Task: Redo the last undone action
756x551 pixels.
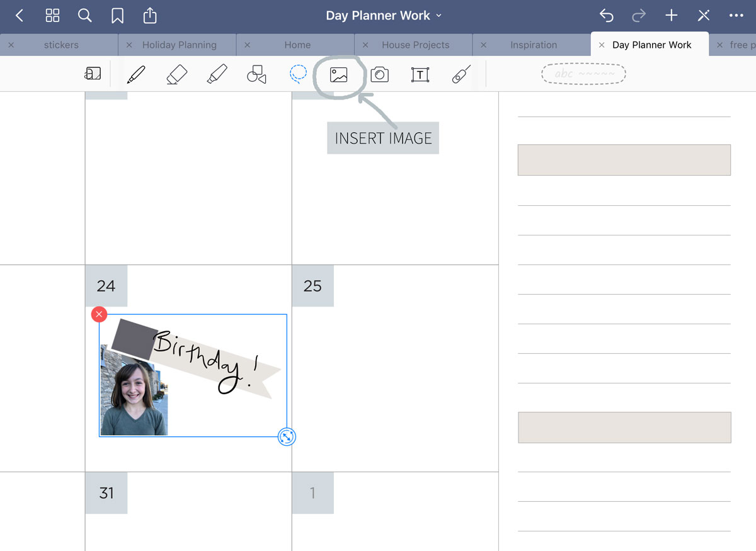Action: (639, 16)
